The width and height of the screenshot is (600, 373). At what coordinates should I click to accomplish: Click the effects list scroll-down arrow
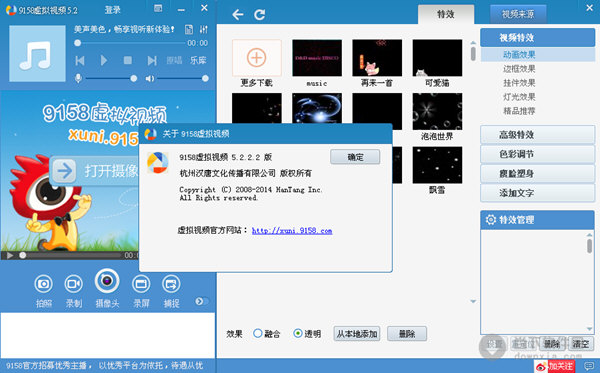(x=473, y=301)
